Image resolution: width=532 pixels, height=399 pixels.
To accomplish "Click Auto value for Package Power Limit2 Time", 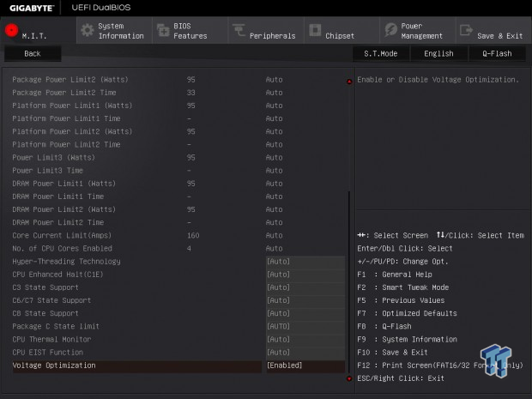I will (x=274, y=93).
